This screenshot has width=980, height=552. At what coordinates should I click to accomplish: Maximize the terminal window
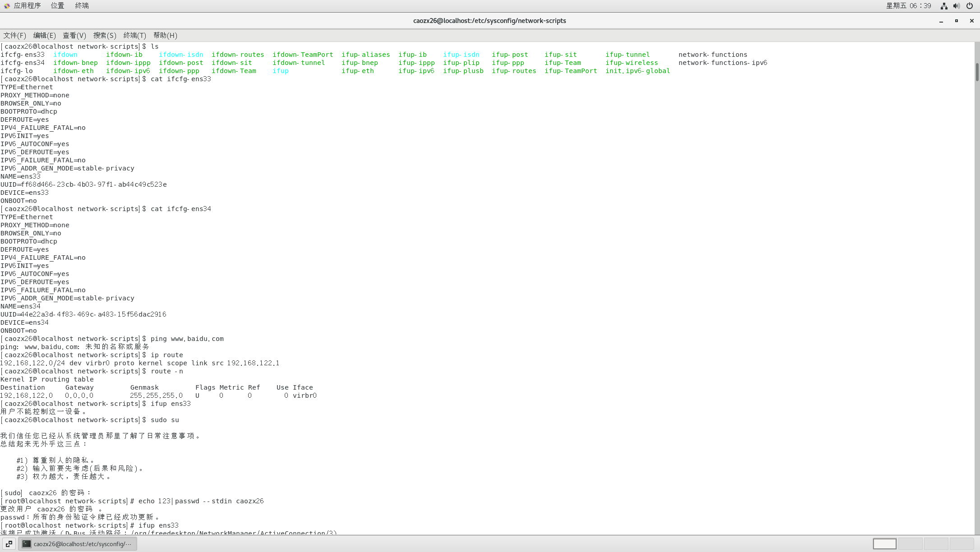pos(957,21)
